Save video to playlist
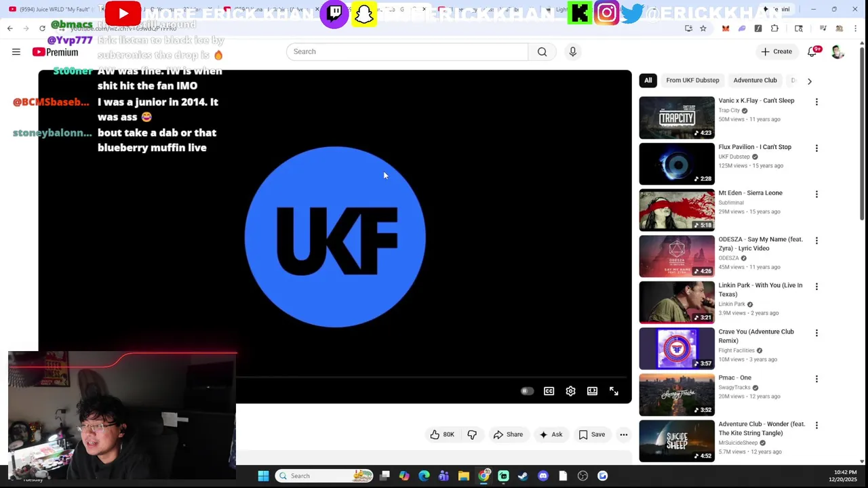Viewport: 868px width, 488px height. [x=591, y=434]
